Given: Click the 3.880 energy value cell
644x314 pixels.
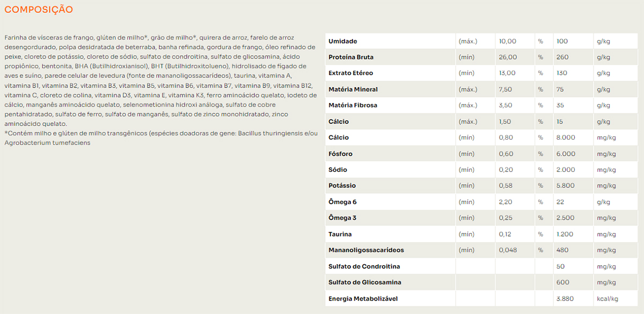Looking at the screenshot, I should point(566,298).
